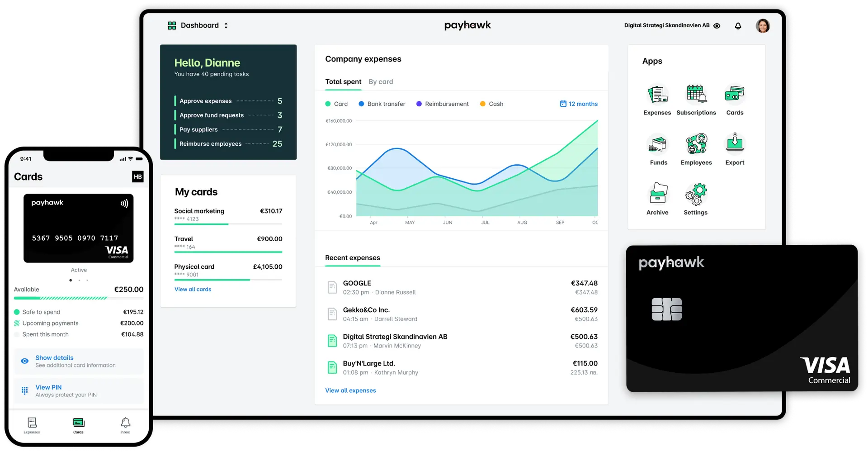Toggle the Bank transfer chart legend
The width and height of the screenshot is (868, 452).
point(382,104)
